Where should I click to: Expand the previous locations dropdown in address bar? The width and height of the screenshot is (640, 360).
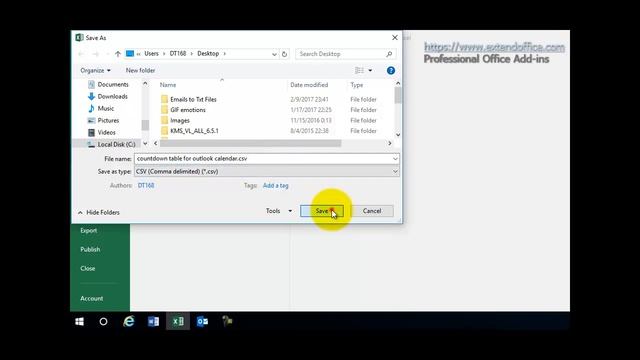[x=274, y=54]
